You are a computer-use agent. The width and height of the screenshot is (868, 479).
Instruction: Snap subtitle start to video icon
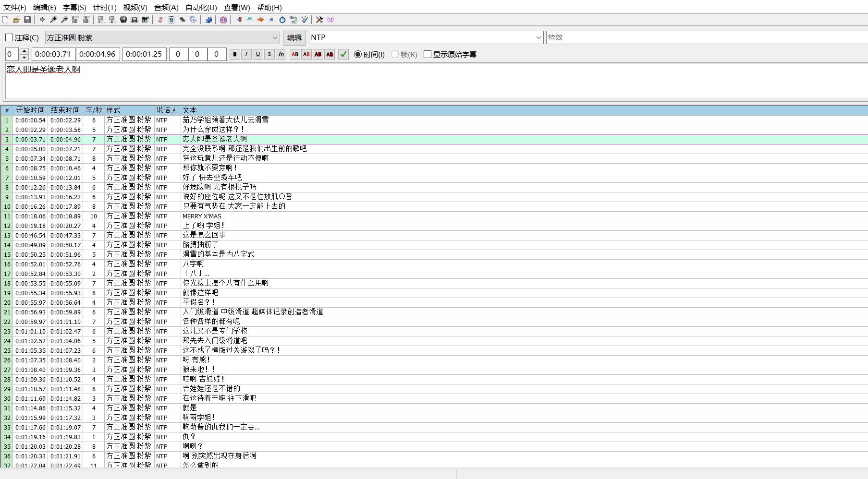[101, 20]
